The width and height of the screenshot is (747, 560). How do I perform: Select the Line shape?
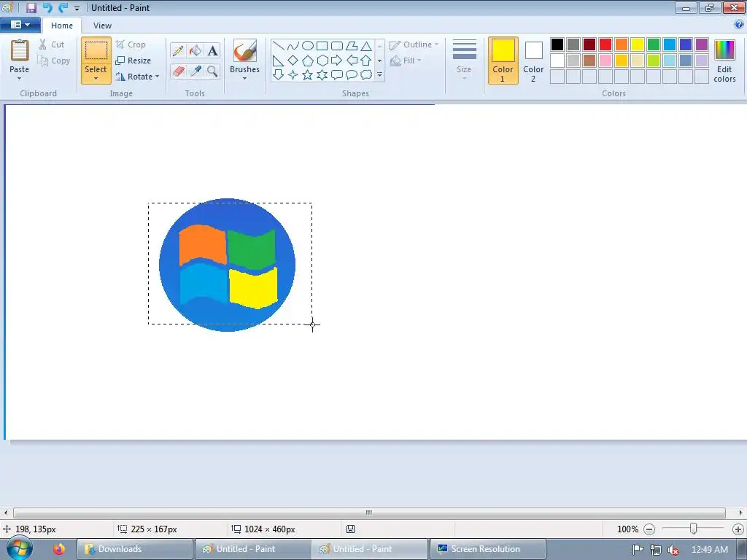point(278,46)
